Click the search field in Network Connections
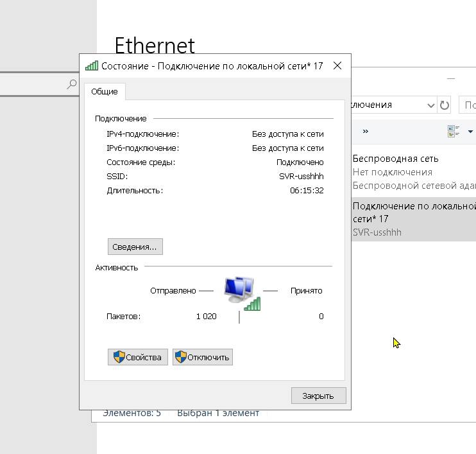Image resolution: width=476 pixels, height=454 pixels. 468,105
